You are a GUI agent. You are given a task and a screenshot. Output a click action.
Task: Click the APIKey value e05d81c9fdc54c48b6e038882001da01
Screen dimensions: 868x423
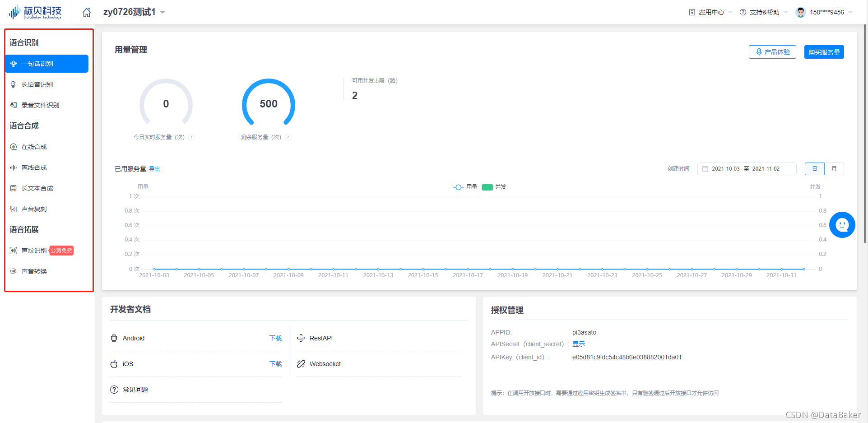(x=627, y=357)
